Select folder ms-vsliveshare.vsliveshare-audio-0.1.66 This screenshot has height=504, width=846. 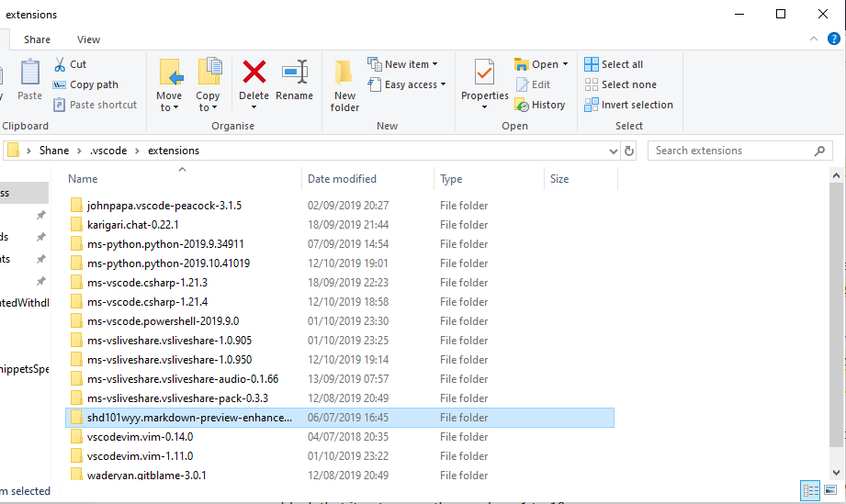(x=339, y=379)
